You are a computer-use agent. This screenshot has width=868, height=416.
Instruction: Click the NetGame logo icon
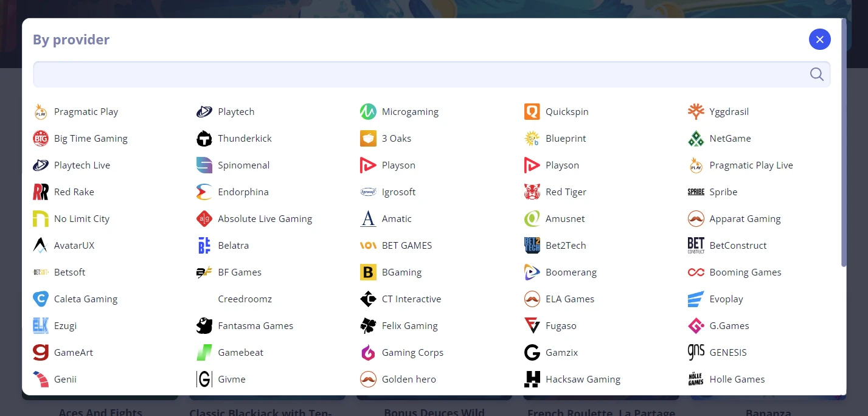pyautogui.click(x=696, y=139)
